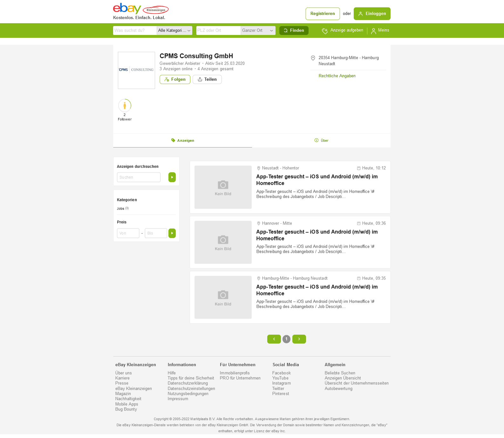Open the Meins account menu

pos(380,31)
